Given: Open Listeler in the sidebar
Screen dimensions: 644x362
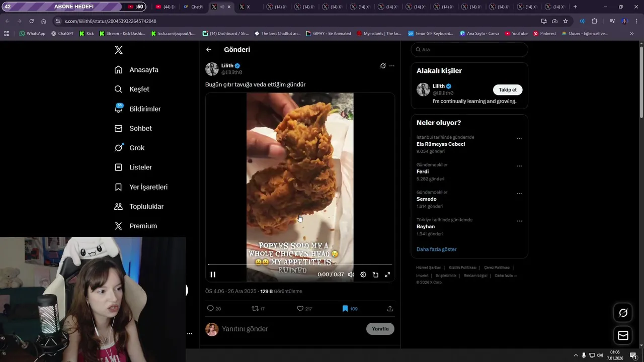Looking at the screenshot, I should coord(133,167).
